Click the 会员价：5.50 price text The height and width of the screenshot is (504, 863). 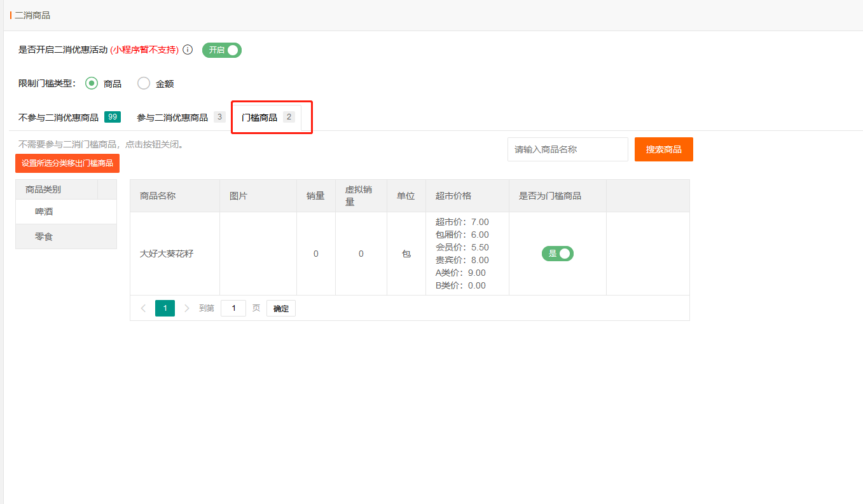tap(462, 247)
